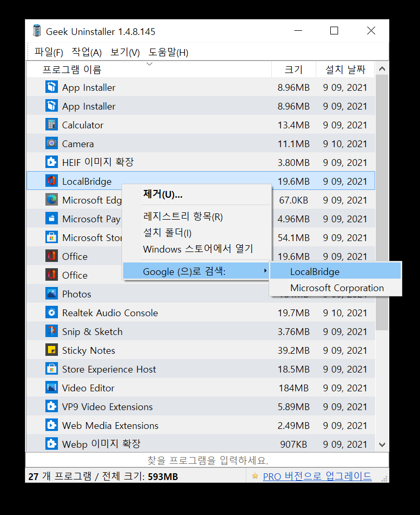Viewport: 420px width, 515px height.
Task: Click the first App Installer row icon
Action: tap(52, 87)
